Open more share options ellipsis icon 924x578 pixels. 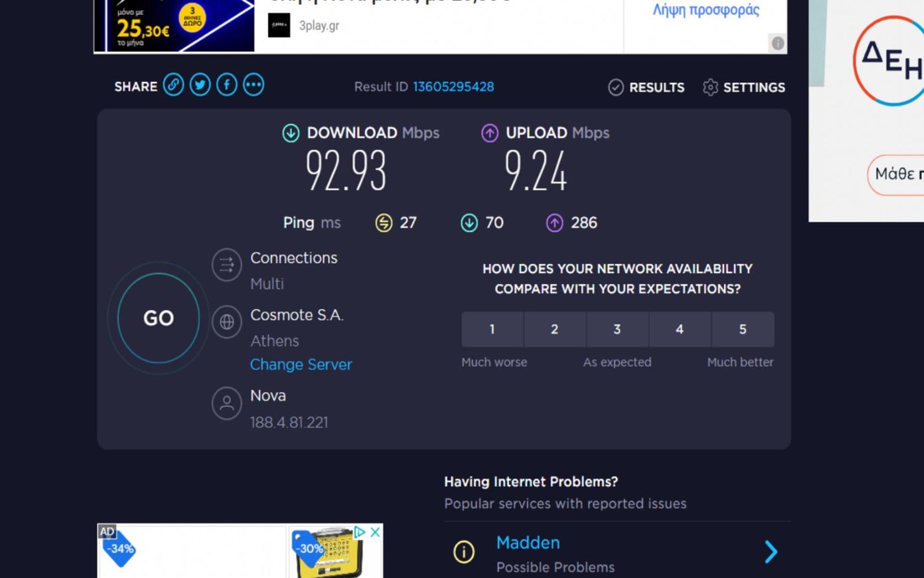[x=254, y=85]
